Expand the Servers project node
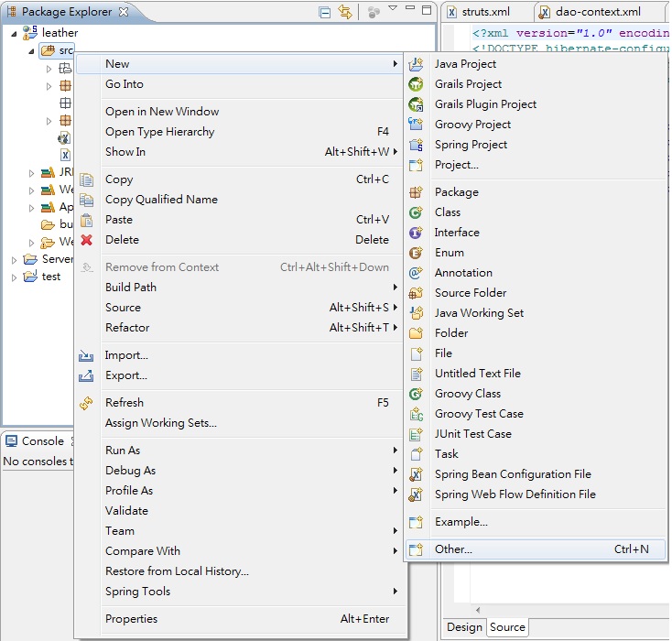Viewport: 672px width, 641px height. tap(15, 260)
